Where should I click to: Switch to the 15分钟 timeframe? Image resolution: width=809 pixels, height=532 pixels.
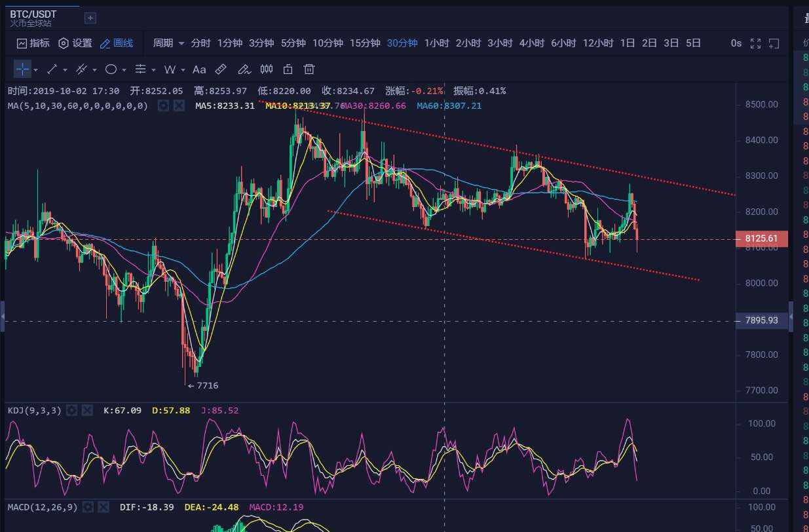tap(365, 43)
